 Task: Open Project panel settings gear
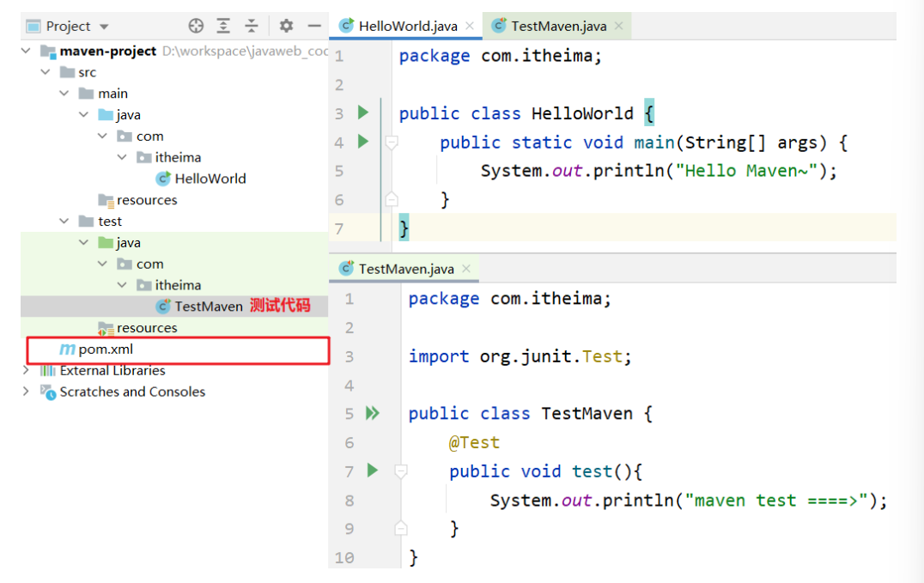click(287, 26)
